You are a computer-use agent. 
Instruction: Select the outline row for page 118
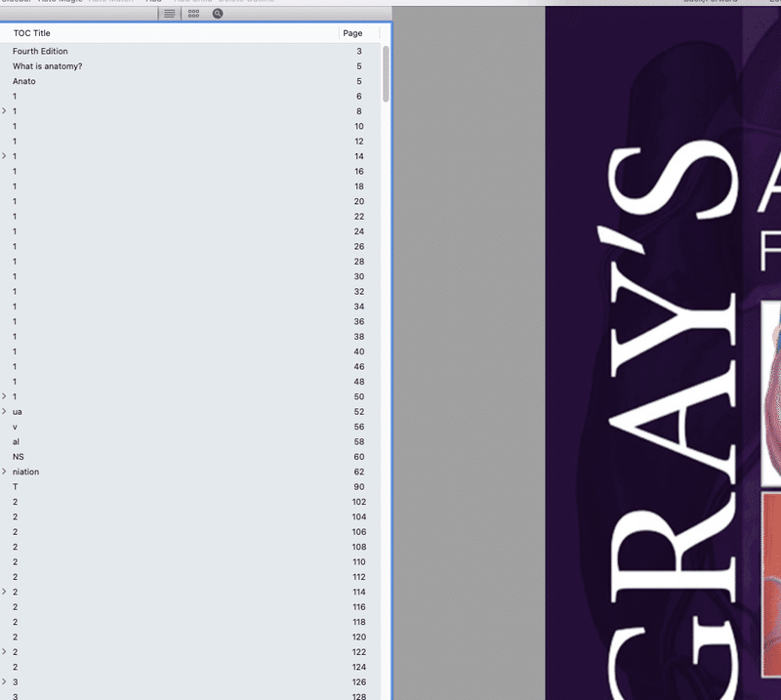pos(190,622)
